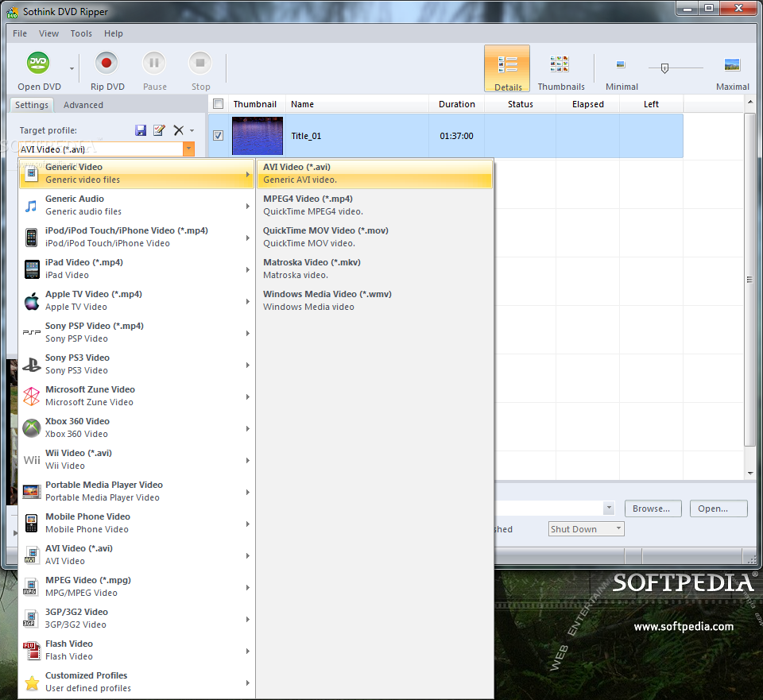This screenshot has height=700, width=763.
Task: Select the 3GP/3G2 Video file icon
Action: point(30,619)
